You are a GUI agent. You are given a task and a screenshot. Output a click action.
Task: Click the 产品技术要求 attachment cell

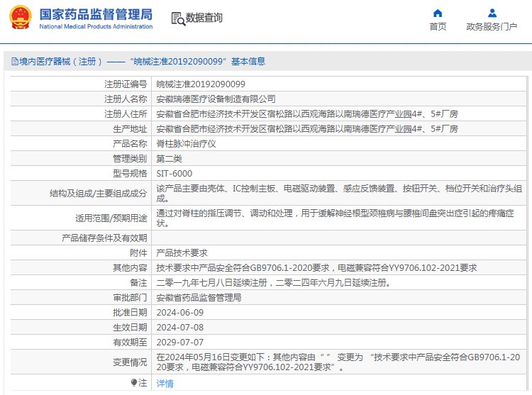coord(182,253)
